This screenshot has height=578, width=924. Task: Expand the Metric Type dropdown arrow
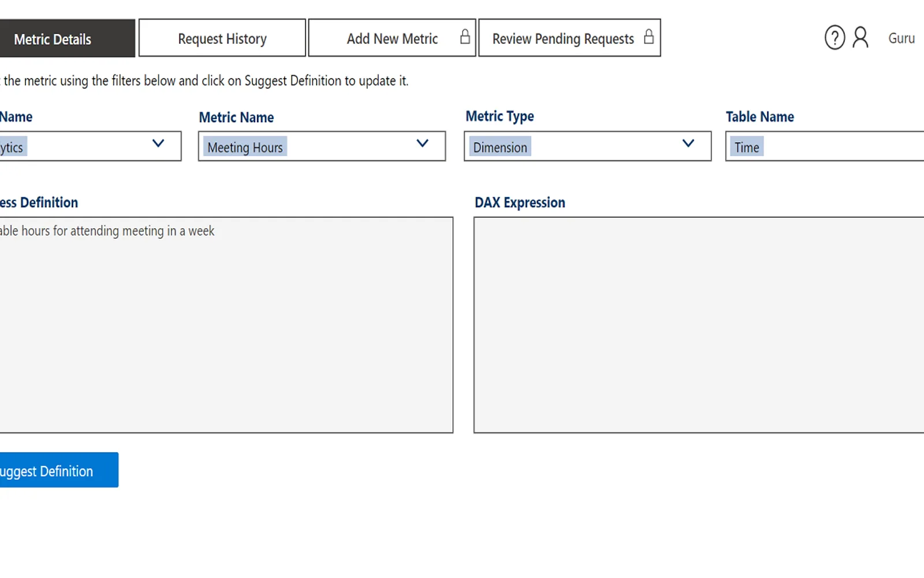[x=688, y=143]
